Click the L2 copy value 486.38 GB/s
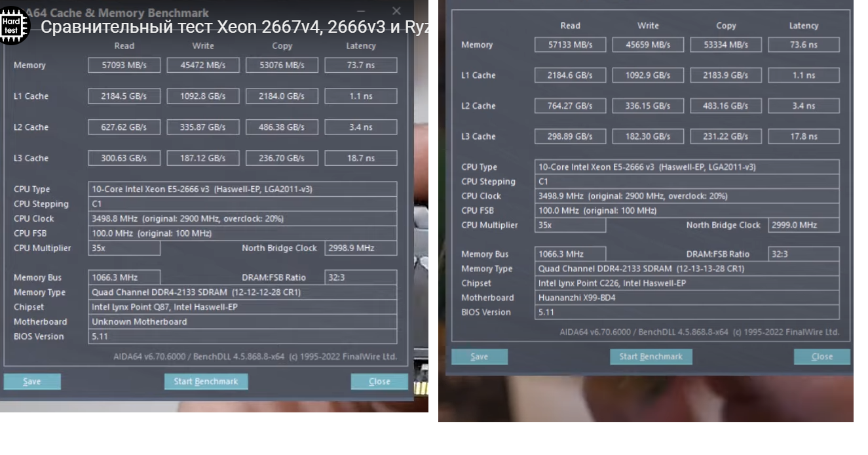 [282, 127]
